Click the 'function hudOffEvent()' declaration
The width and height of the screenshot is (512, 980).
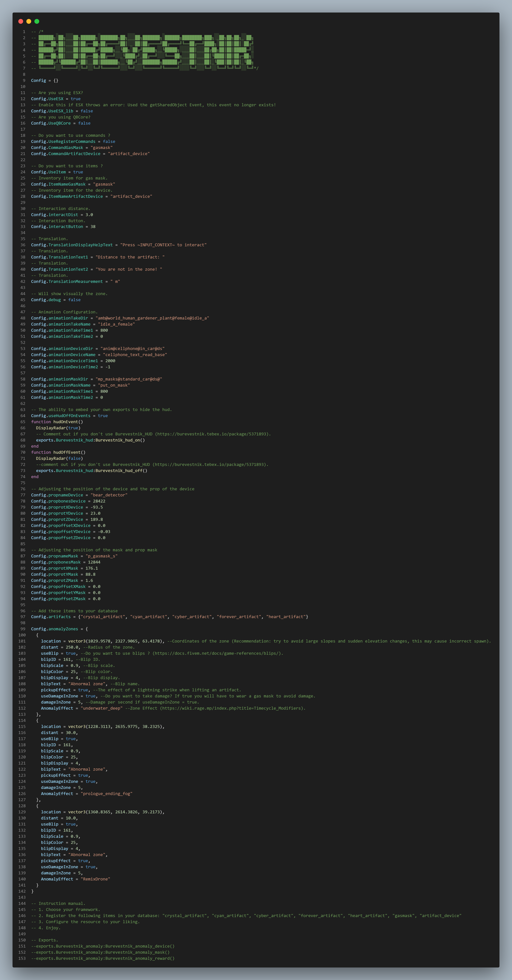58,452
